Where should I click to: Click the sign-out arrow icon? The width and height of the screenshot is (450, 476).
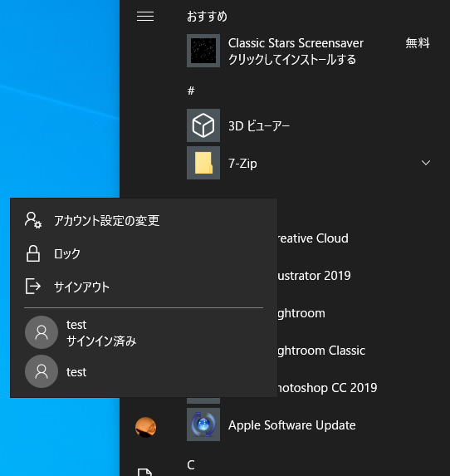[x=33, y=287]
